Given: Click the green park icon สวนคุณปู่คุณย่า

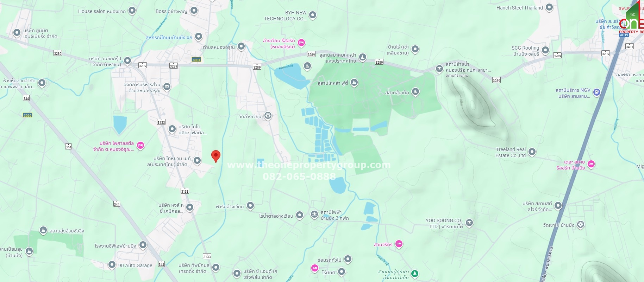Looking at the screenshot, I should [x=415, y=274].
